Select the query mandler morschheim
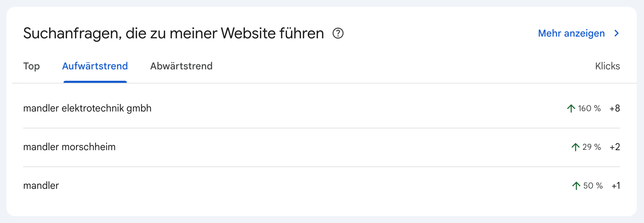The height and width of the screenshot is (223, 644). [x=69, y=147]
